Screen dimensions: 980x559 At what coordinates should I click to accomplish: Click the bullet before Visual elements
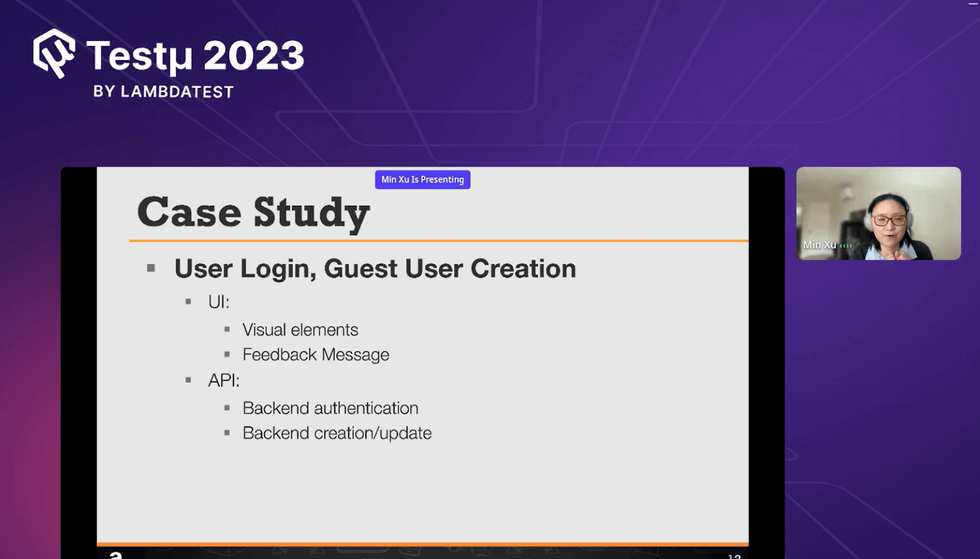(227, 329)
